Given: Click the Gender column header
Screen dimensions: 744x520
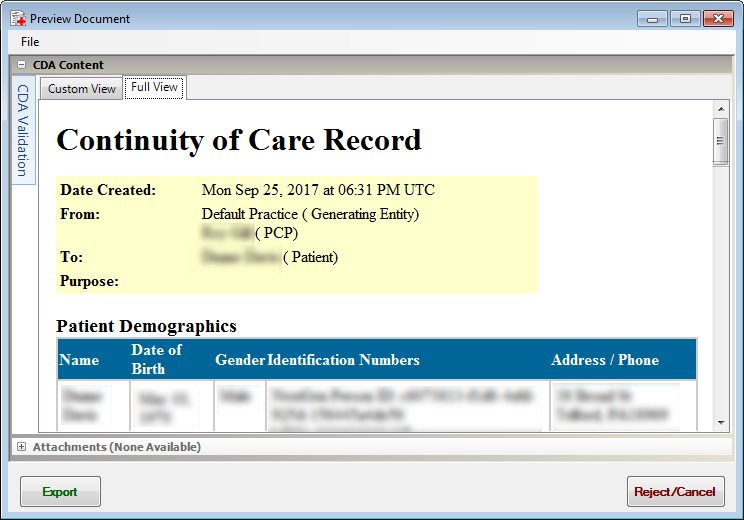Looking at the screenshot, I should 240,360.
